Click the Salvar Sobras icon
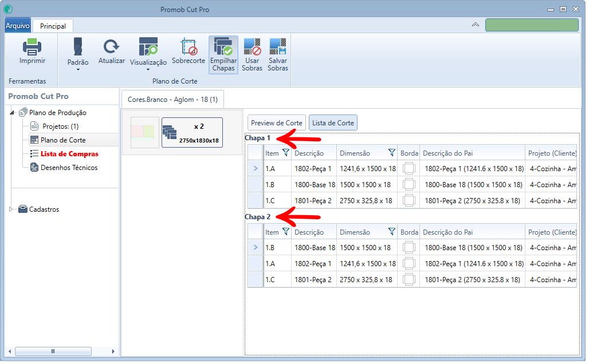This screenshot has height=364, width=589. click(277, 46)
